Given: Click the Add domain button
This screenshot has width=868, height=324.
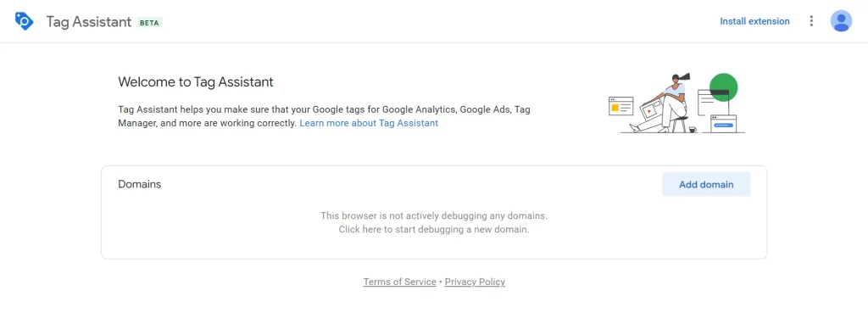Looking at the screenshot, I should (x=706, y=184).
